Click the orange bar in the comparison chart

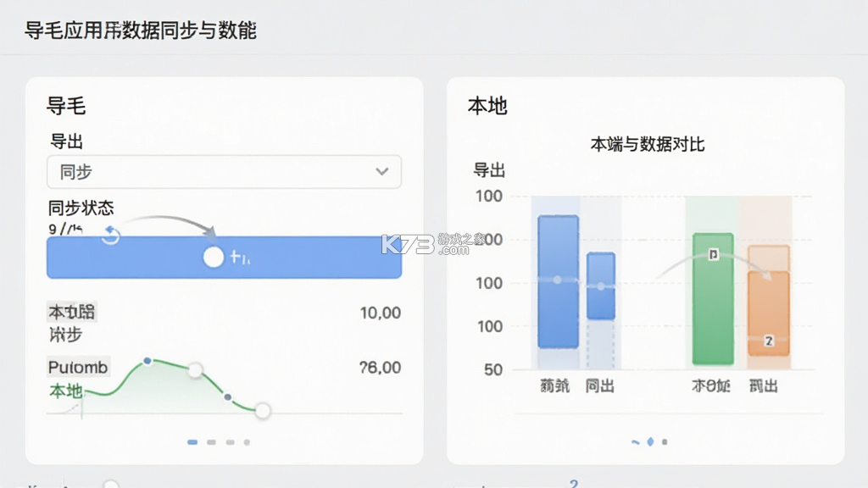pyautogui.click(x=769, y=313)
